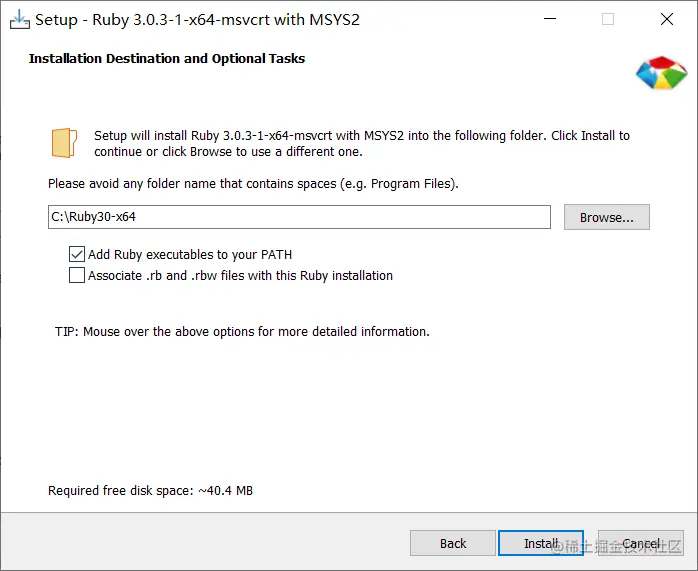
Task: Click 'Installation Destination and Optional Tasks' heading
Action: [x=167, y=58]
